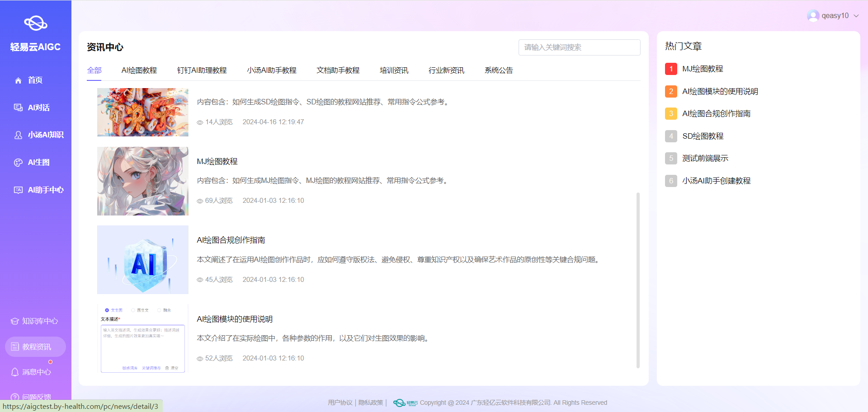Viewport: 868px width, 412px height.
Task: Switch to 文档助手教程 tab
Action: pos(338,70)
